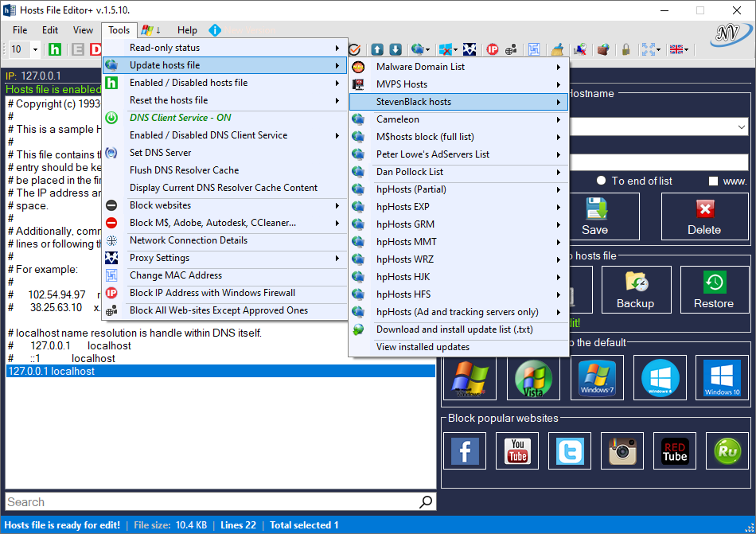Image resolution: width=756 pixels, height=534 pixels.
Task: Click the search magnifier icon
Action: (427, 502)
